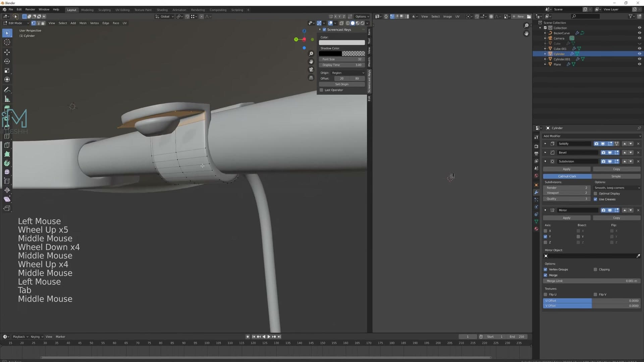Hide BezierCurve in outliner
Screen dimensions: 644x362
coord(639,33)
